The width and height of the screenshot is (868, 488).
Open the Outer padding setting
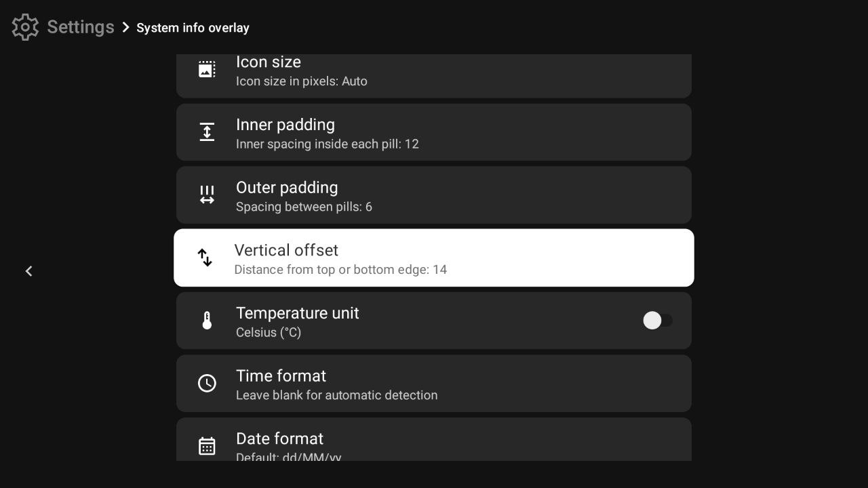pyautogui.click(x=434, y=195)
